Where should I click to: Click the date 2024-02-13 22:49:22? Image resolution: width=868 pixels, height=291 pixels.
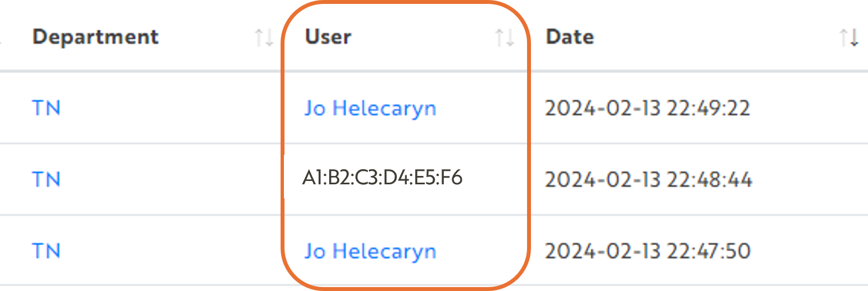[x=648, y=108]
